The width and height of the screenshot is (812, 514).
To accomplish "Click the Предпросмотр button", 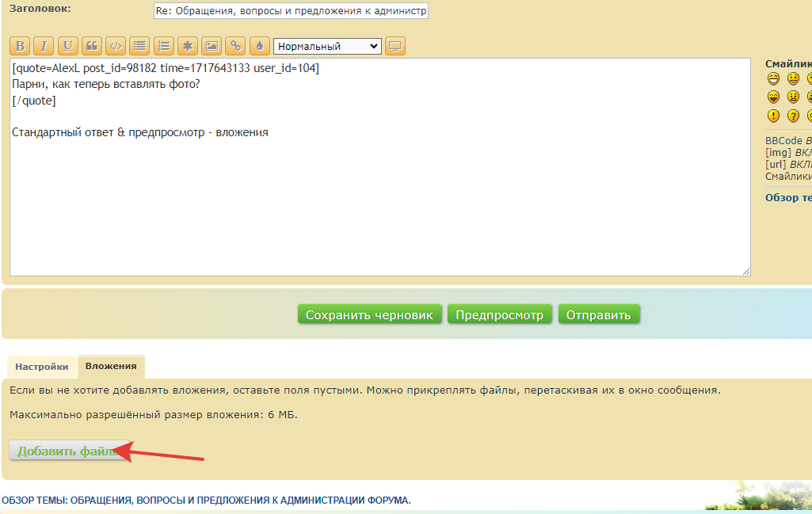I will [499, 314].
